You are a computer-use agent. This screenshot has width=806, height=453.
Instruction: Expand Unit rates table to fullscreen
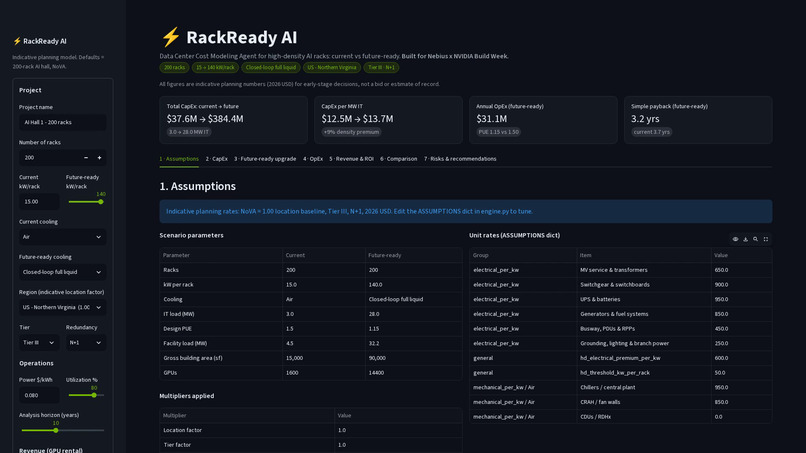[766, 239]
